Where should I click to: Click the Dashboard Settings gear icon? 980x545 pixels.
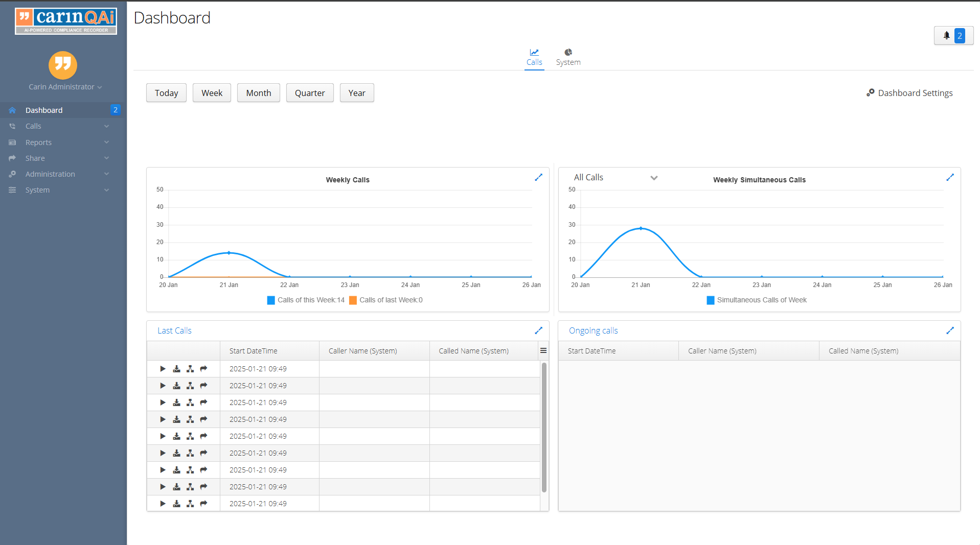tap(870, 92)
